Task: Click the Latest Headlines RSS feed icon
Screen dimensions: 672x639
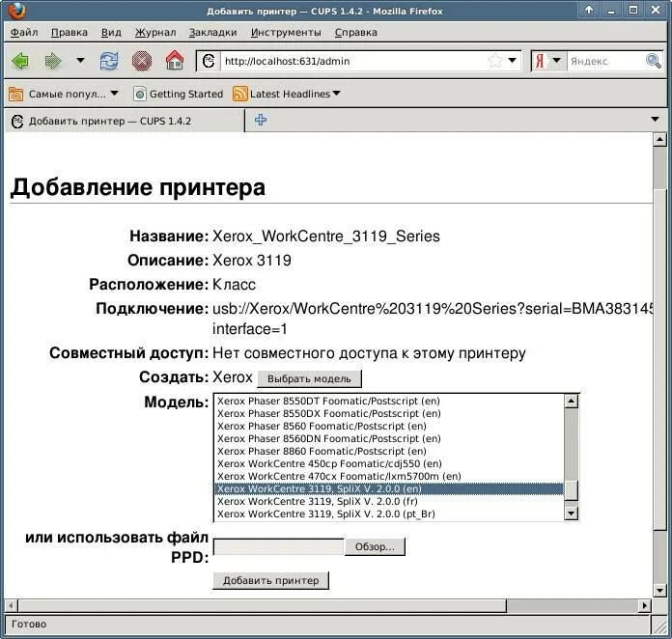Action: [240, 94]
